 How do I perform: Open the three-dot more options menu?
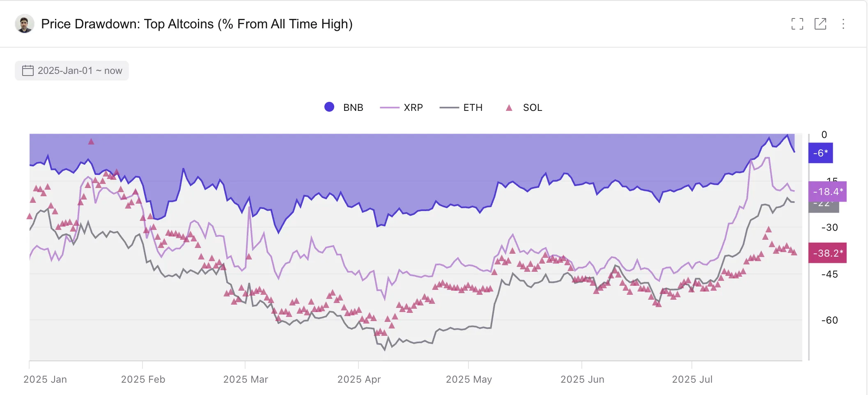point(843,24)
